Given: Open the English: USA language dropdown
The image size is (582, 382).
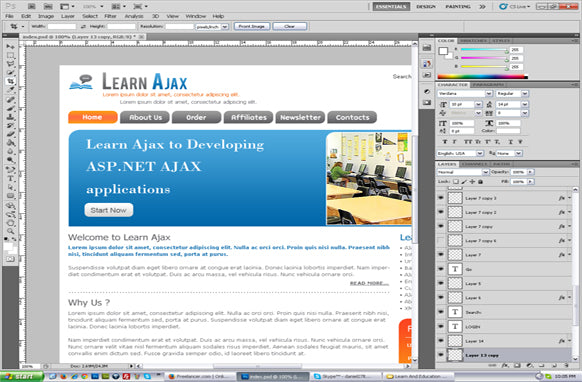Looking at the screenshot, I should 480,153.
